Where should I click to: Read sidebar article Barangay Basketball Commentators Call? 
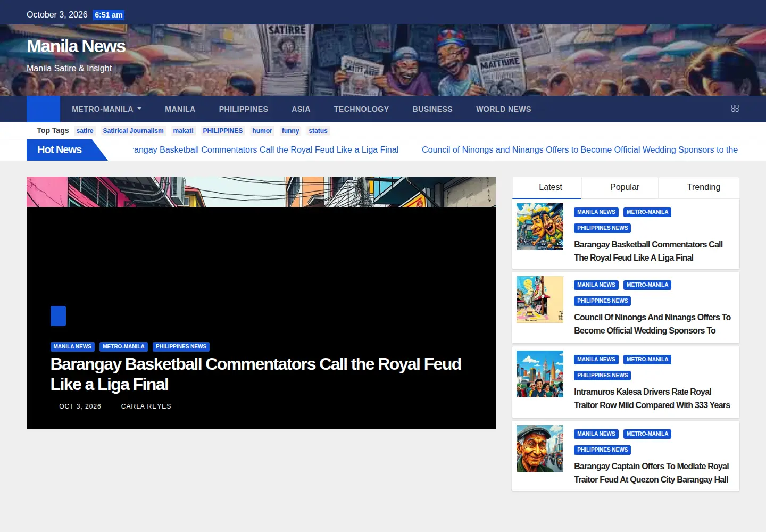(648, 251)
